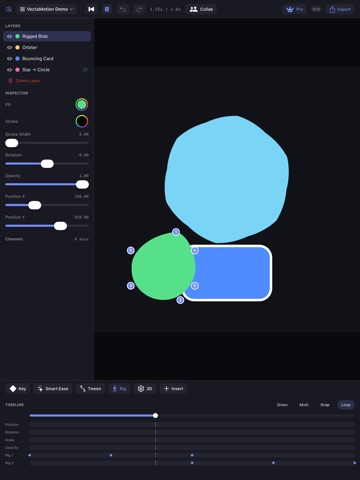The image size is (360, 480).
Task: Click the middle keyframe on Rig 2 track
Action: [x=273, y=463]
